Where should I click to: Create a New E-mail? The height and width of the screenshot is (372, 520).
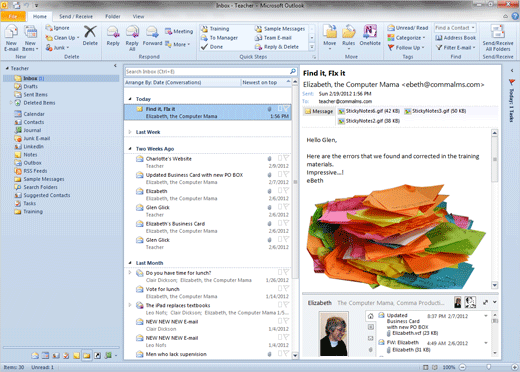(11, 38)
